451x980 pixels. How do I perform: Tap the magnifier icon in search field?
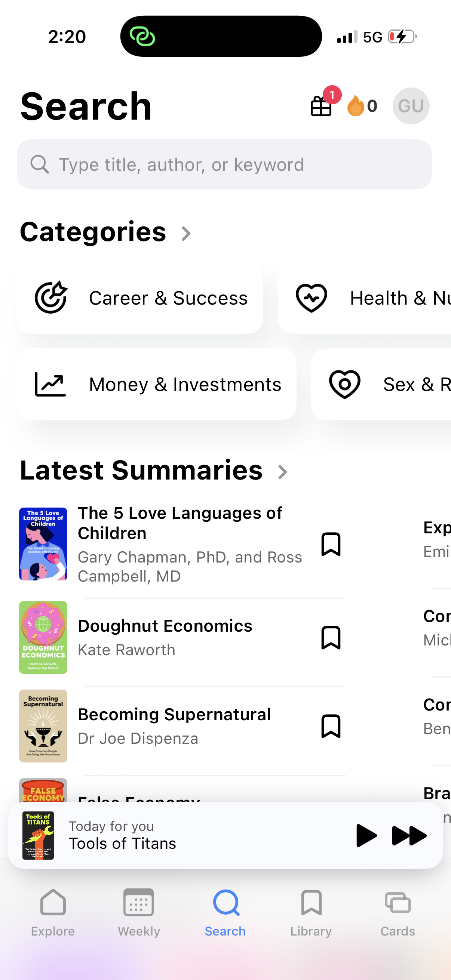point(40,164)
